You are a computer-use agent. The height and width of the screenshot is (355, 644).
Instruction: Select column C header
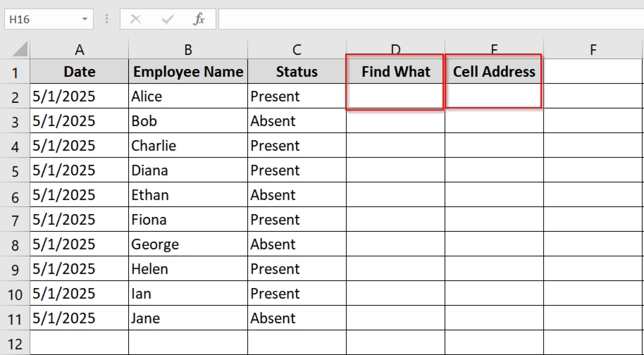point(297,49)
